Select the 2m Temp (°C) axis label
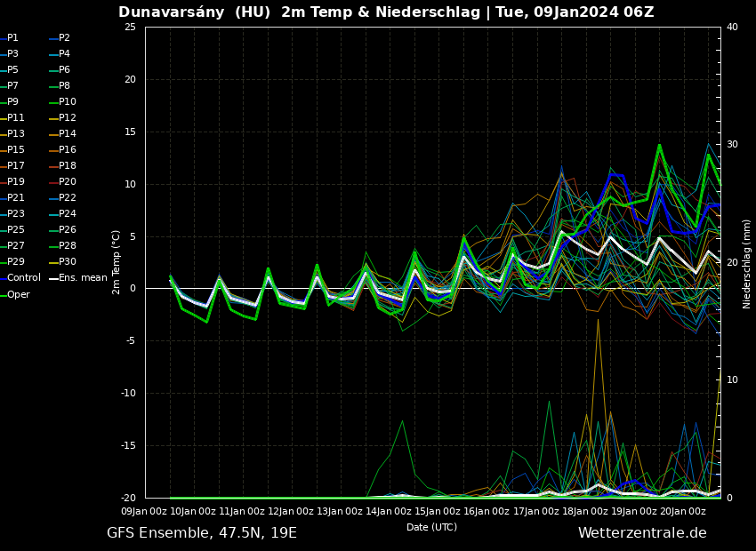Viewport: 756px width, 551px height. click(117, 261)
